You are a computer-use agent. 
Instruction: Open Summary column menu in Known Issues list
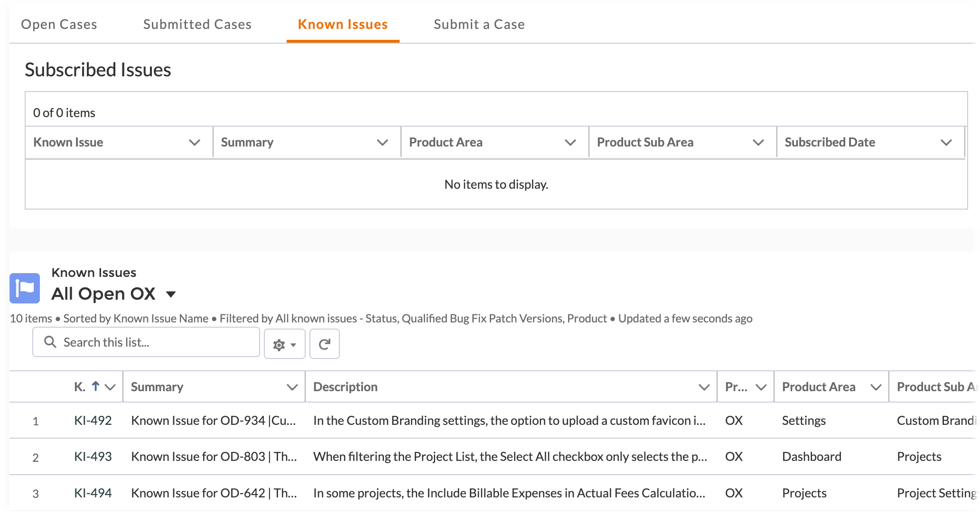tap(292, 387)
